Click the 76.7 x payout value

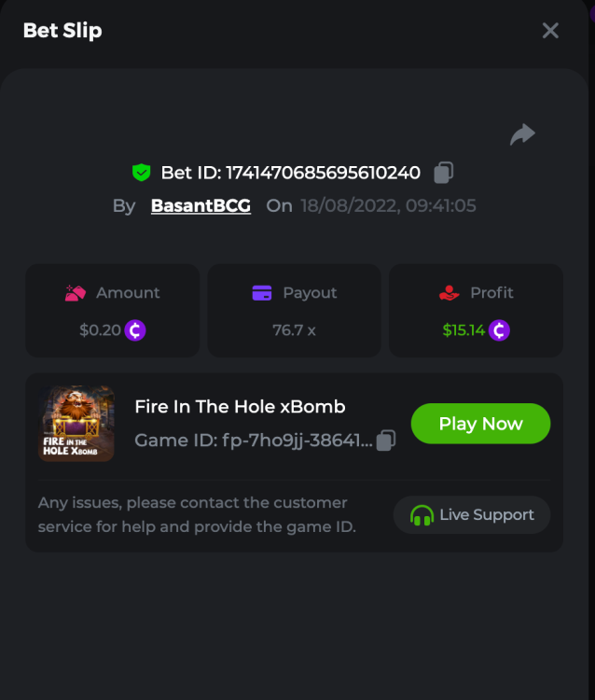(294, 330)
